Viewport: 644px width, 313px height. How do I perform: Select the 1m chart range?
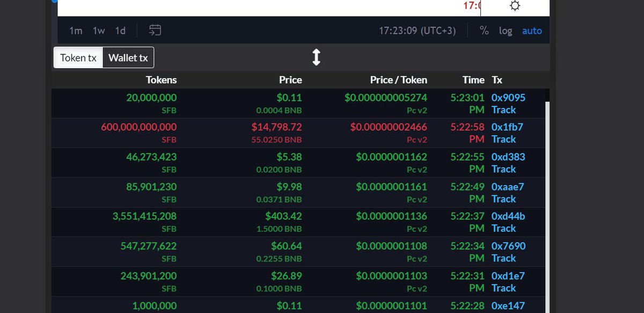(x=76, y=31)
